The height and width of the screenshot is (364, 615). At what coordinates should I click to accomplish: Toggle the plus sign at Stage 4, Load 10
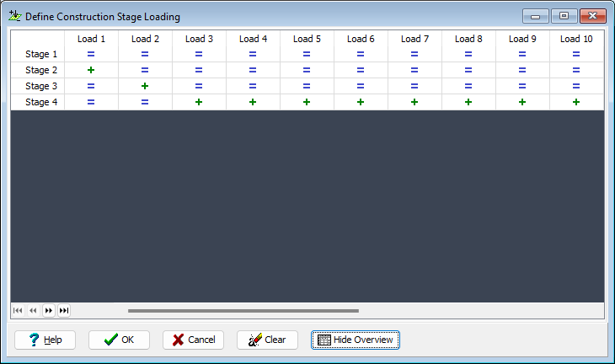click(x=576, y=102)
